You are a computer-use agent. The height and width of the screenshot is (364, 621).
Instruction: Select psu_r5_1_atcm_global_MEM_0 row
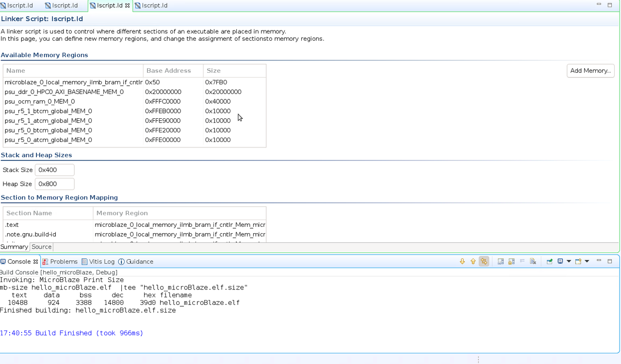pyautogui.click(x=134, y=121)
